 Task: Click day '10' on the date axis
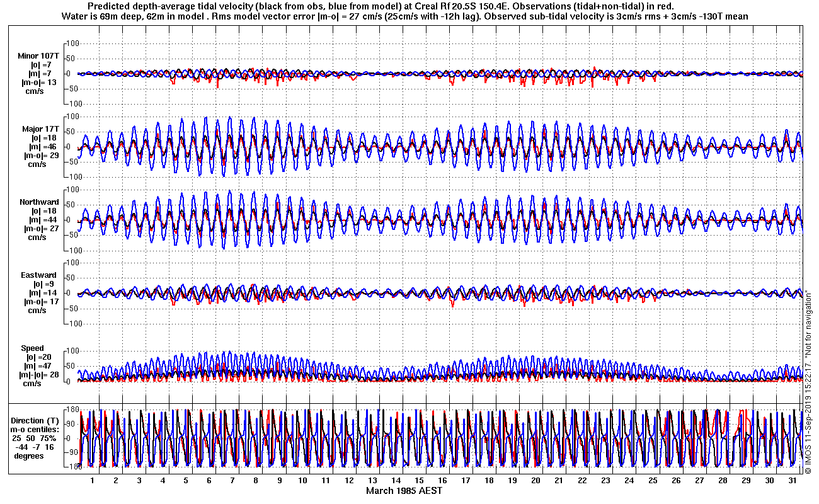[302, 481]
